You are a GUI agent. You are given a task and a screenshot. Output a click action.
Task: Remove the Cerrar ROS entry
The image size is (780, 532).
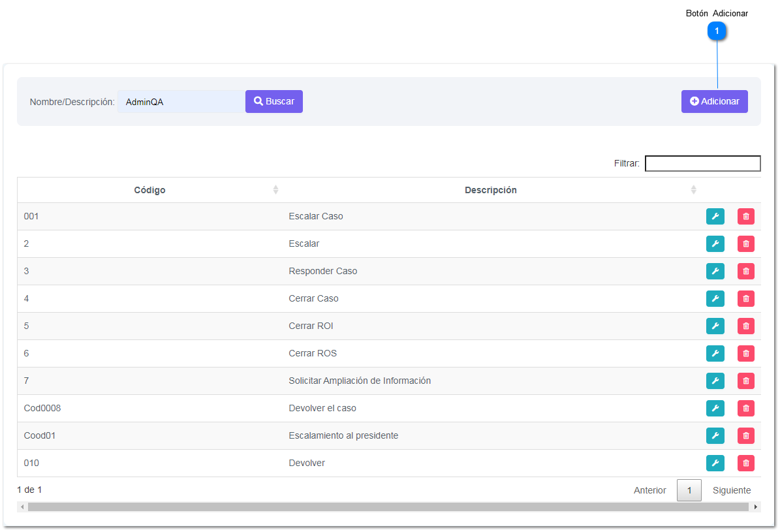(x=745, y=354)
